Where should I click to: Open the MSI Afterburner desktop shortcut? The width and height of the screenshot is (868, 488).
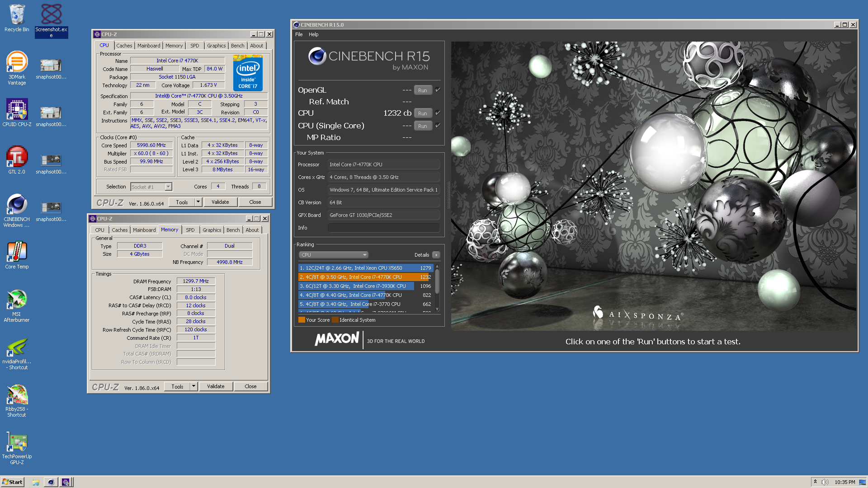(x=17, y=305)
